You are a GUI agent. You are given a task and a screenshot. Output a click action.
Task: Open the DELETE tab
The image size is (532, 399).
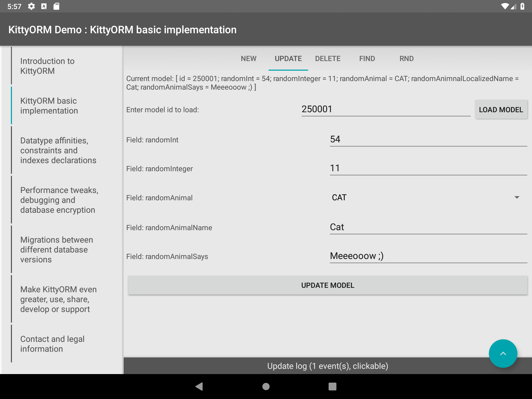click(x=328, y=59)
